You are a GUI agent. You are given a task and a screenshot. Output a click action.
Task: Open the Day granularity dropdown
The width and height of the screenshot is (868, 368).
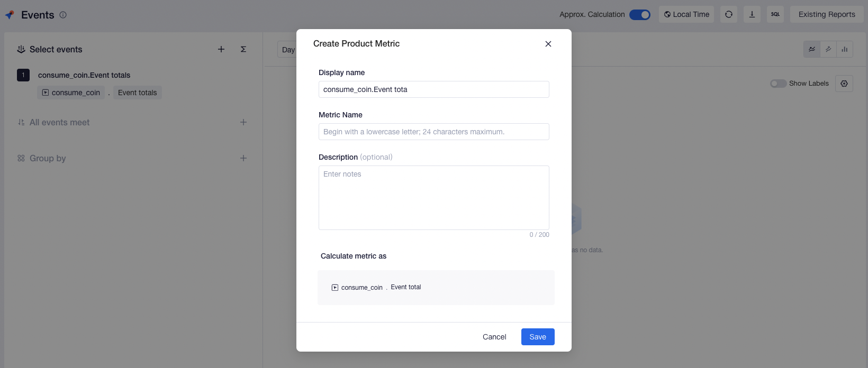pos(287,50)
